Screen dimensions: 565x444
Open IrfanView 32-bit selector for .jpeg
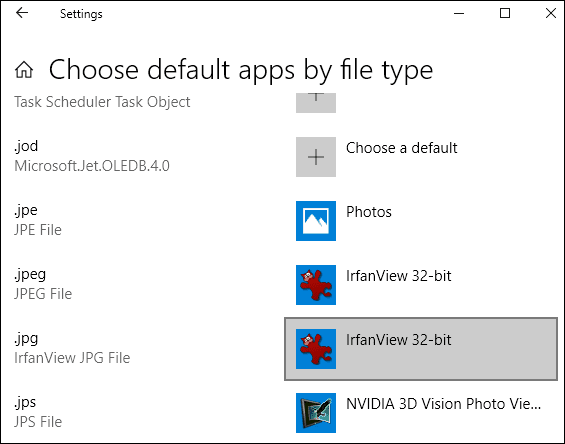click(x=399, y=276)
